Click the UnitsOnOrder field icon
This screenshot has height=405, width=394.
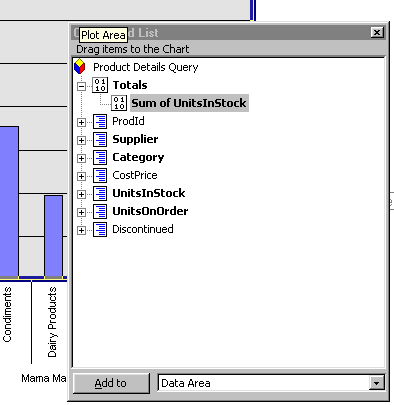(x=100, y=211)
